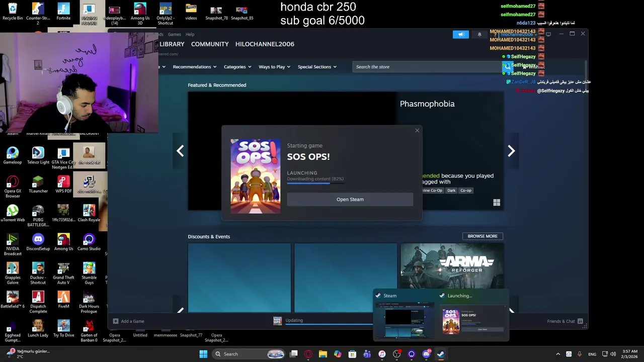Screen dimensions: 644x362
Task: Expand the Recommendations dropdown
Action: tap(194, 67)
